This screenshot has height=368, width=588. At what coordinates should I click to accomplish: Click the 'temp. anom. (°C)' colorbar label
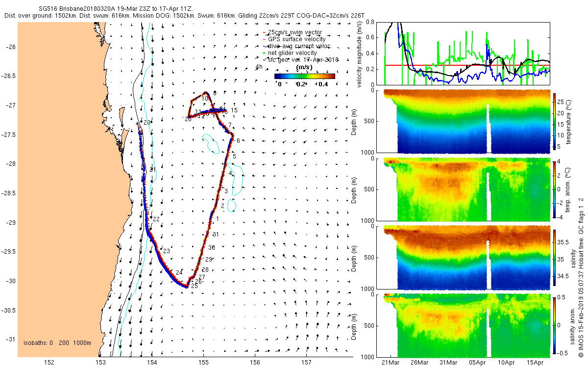point(569,189)
